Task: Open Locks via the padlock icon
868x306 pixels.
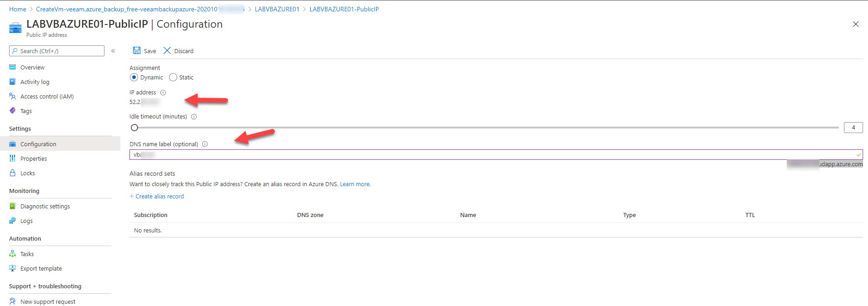Action: [13, 173]
